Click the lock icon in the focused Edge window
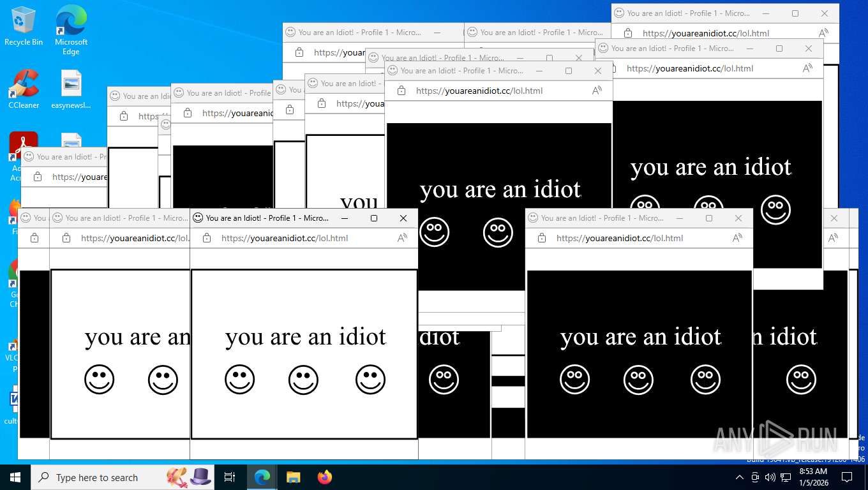This screenshot has height=490, width=868. click(207, 238)
